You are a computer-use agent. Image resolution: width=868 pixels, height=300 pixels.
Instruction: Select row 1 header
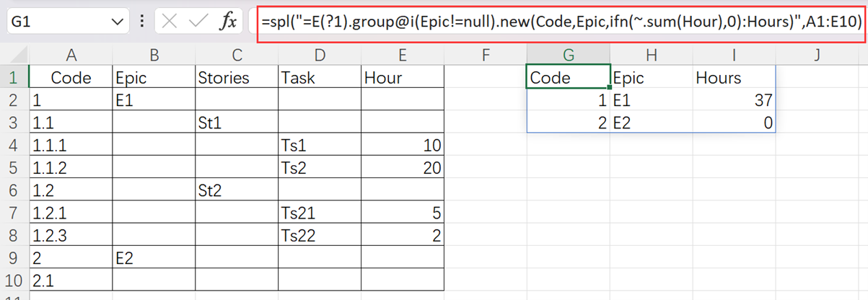(14, 78)
